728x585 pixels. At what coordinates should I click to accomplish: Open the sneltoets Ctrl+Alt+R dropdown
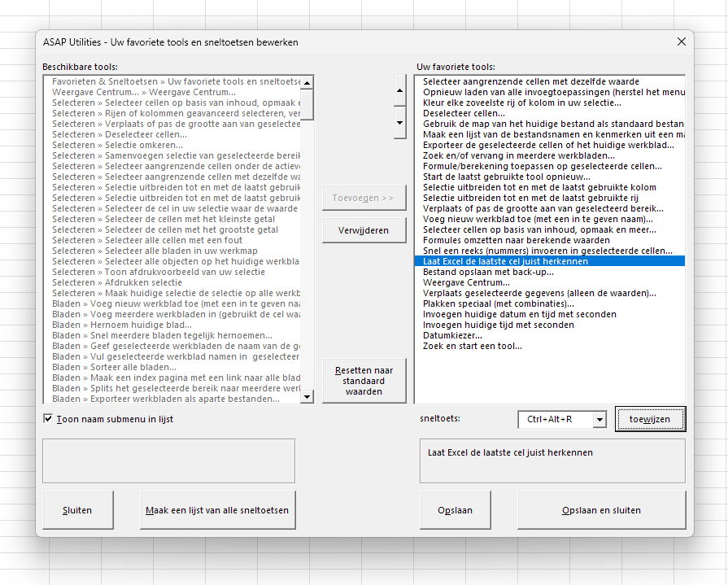pos(599,420)
